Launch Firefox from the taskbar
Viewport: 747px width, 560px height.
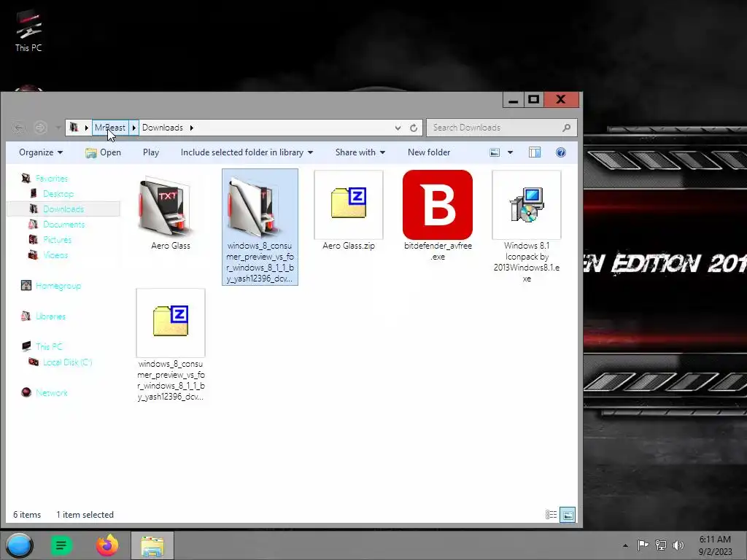tap(107, 545)
